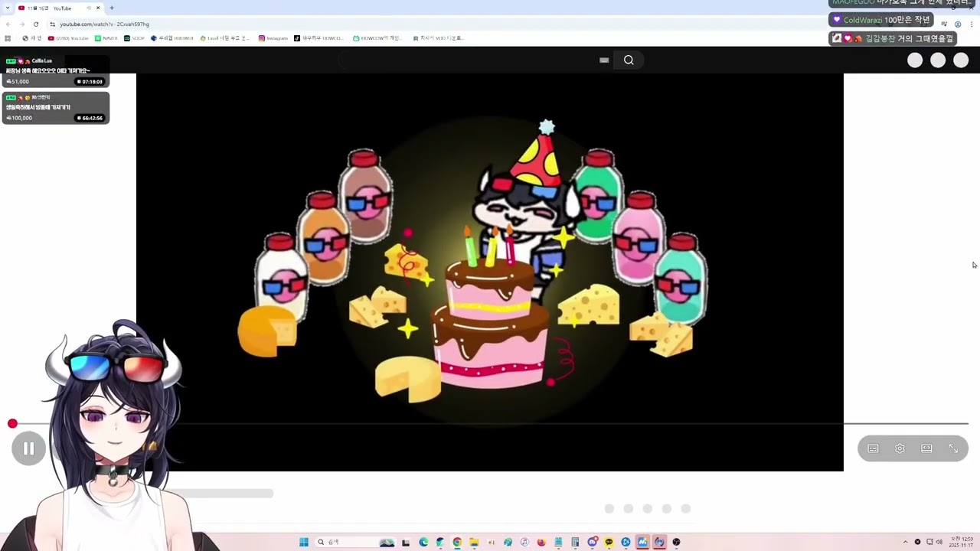Open OBS Studio from the taskbar

click(x=676, y=542)
